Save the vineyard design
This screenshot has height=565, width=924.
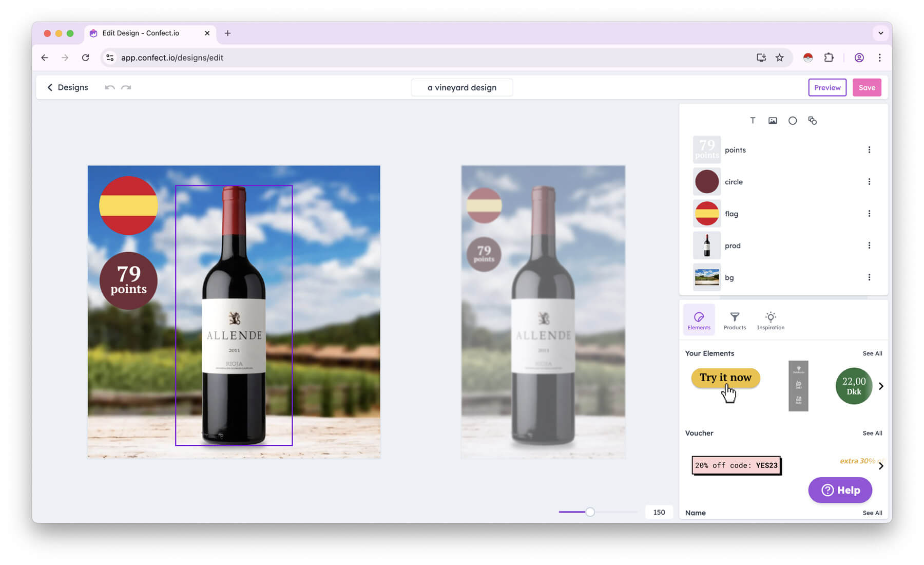tap(867, 87)
